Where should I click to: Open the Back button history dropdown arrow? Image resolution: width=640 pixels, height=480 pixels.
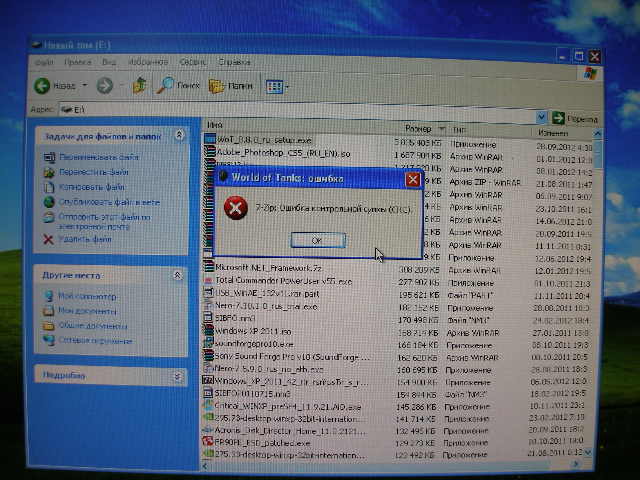(x=85, y=86)
